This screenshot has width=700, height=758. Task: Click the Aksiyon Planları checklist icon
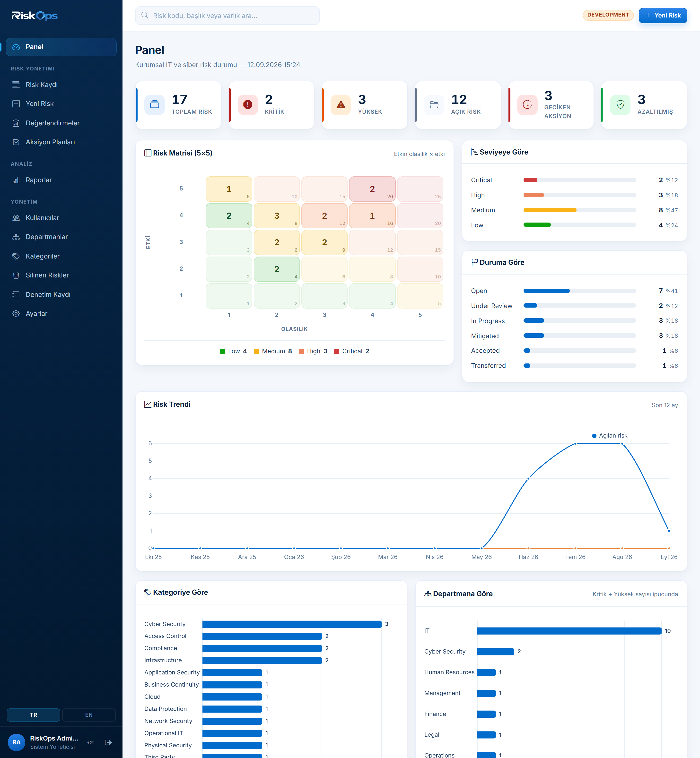16,142
